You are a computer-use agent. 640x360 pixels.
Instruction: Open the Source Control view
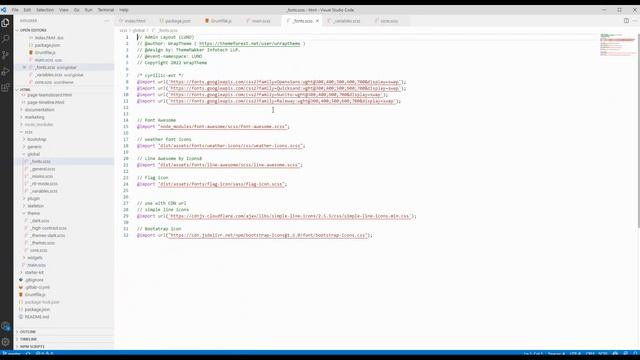click(5, 55)
